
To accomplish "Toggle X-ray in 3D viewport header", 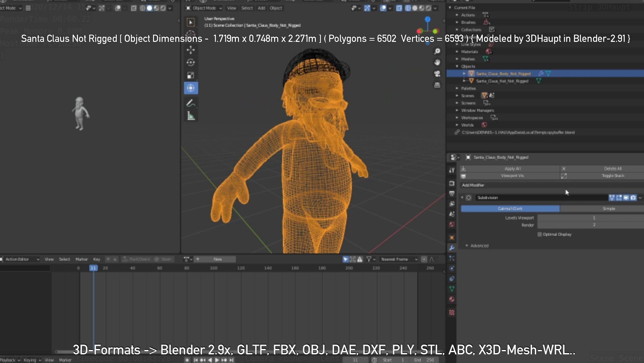I will 399,8.
